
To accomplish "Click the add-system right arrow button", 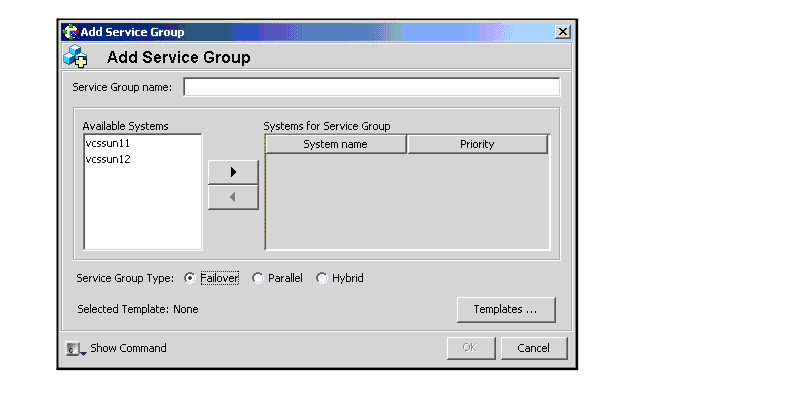I will [233, 172].
